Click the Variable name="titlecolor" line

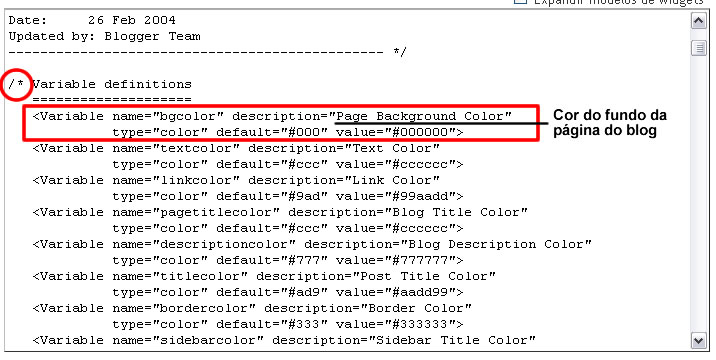264,276
